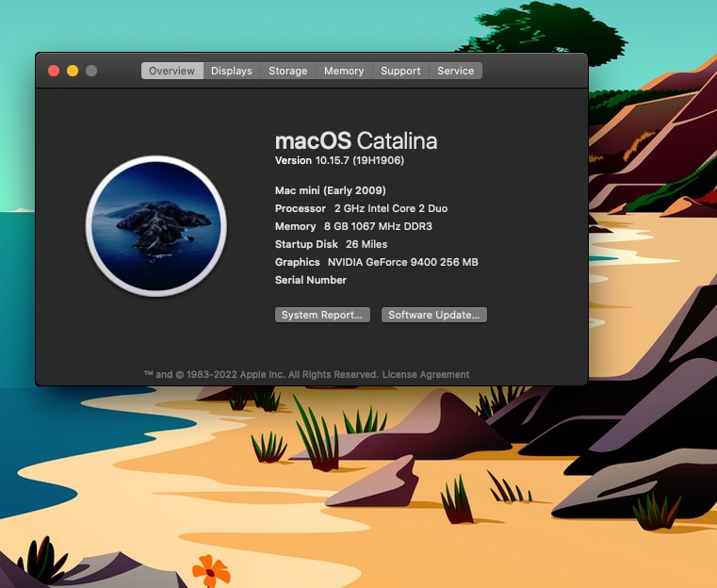Click the version 10.15.7 text
The image size is (717, 588).
[339, 160]
